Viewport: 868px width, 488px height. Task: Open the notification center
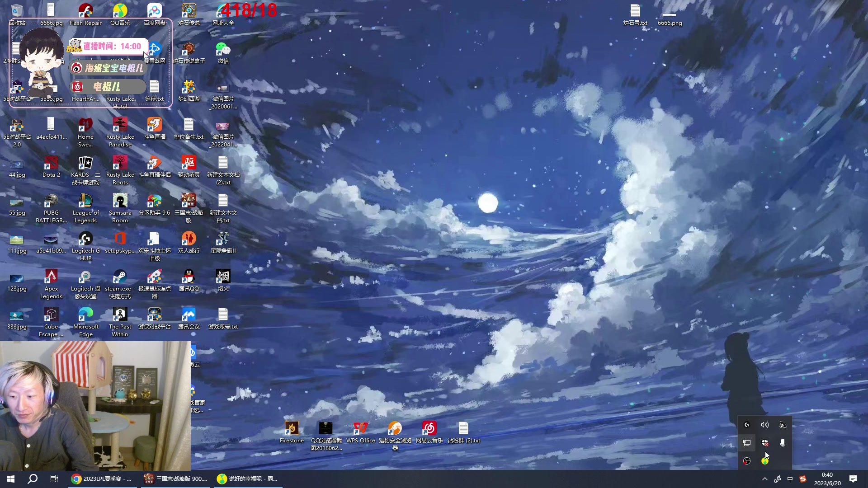tap(853, 479)
